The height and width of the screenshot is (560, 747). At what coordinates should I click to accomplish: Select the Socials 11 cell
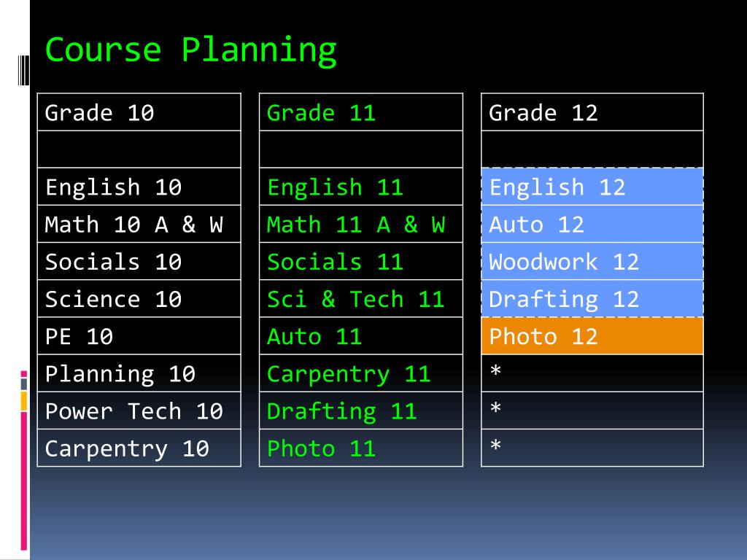[361, 261]
